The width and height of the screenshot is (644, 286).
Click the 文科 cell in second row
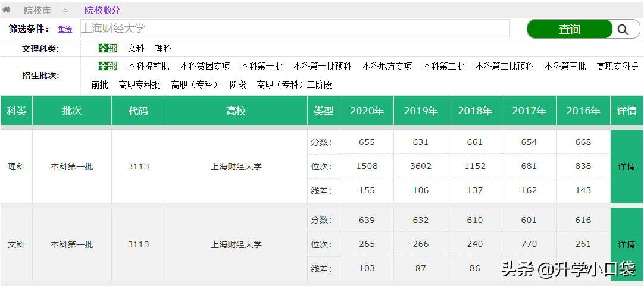click(17, 244)
